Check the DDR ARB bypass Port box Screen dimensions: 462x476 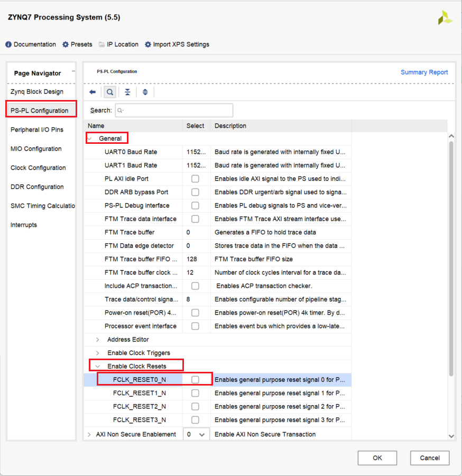pos(195,192)
